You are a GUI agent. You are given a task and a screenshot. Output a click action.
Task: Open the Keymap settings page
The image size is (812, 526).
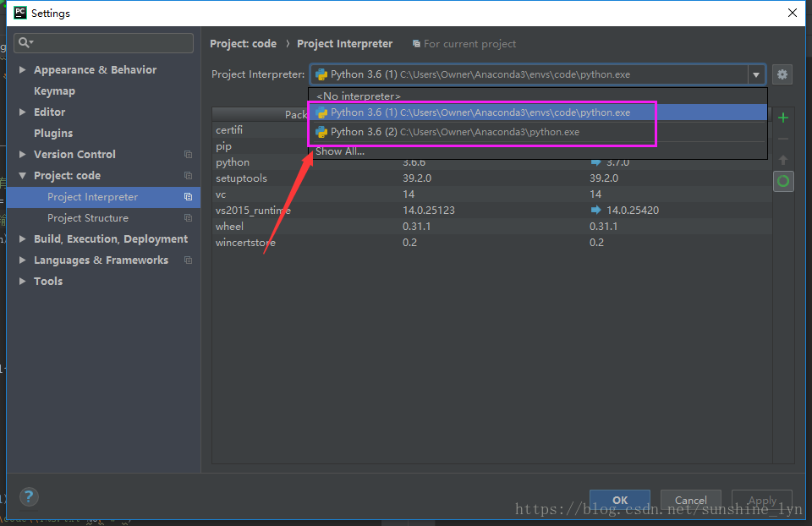(x=54, y=91)
